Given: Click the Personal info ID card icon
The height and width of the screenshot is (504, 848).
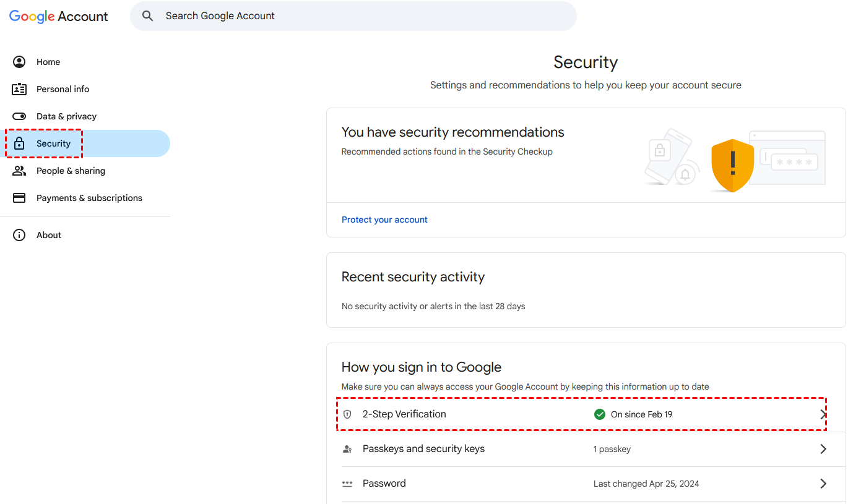Looking at the screenshot, I should pos(19,89).
